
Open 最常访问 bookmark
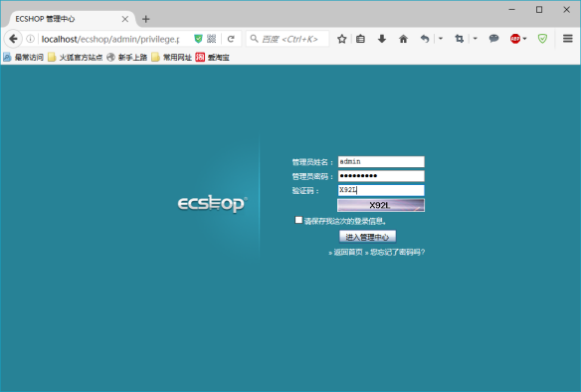coord(23,57)
